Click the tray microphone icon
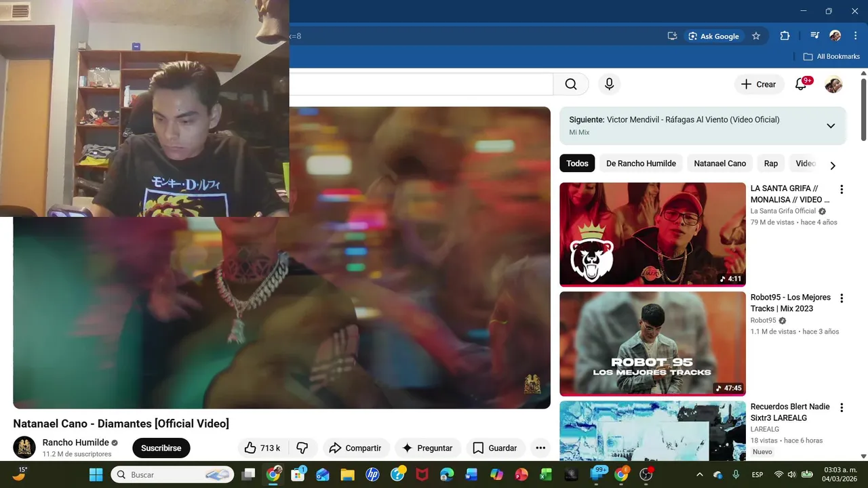 (x=736, y=474)
